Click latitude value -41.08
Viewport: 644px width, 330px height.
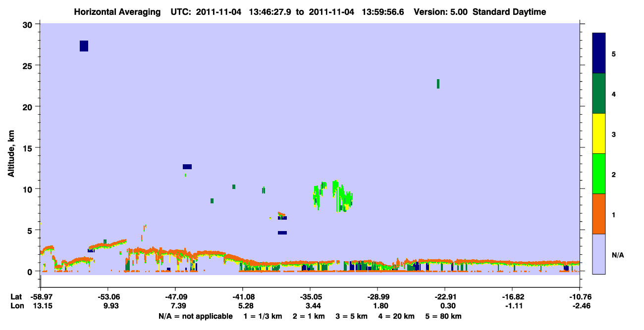(242, 297)
